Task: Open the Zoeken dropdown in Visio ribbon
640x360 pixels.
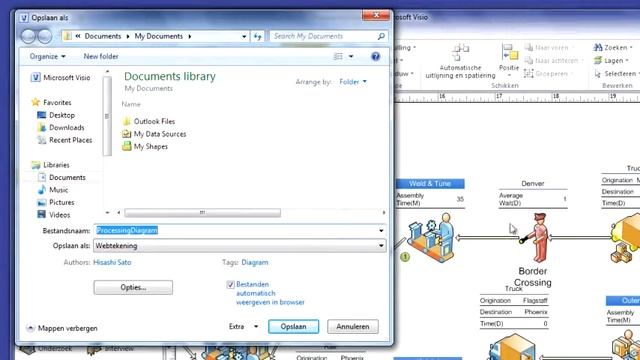Action: (x=613, y=48)
